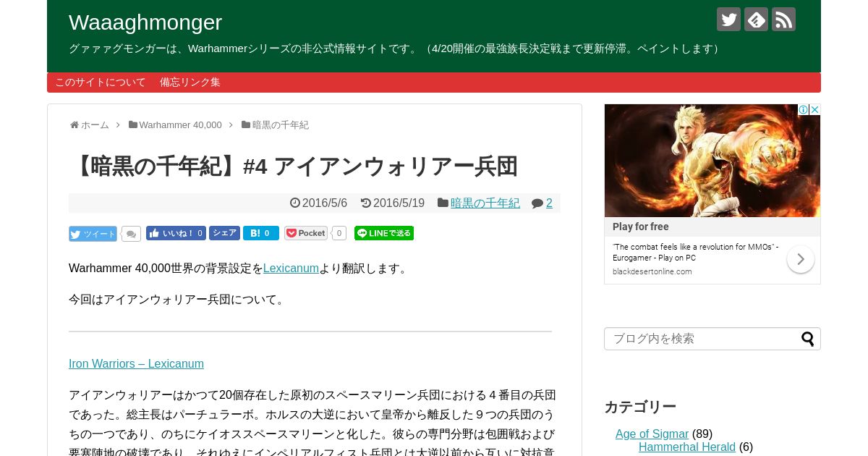The image size is (868, 456).
Task: Open the Feedly subscribe icon in header
Action: (x=756, y=20)
